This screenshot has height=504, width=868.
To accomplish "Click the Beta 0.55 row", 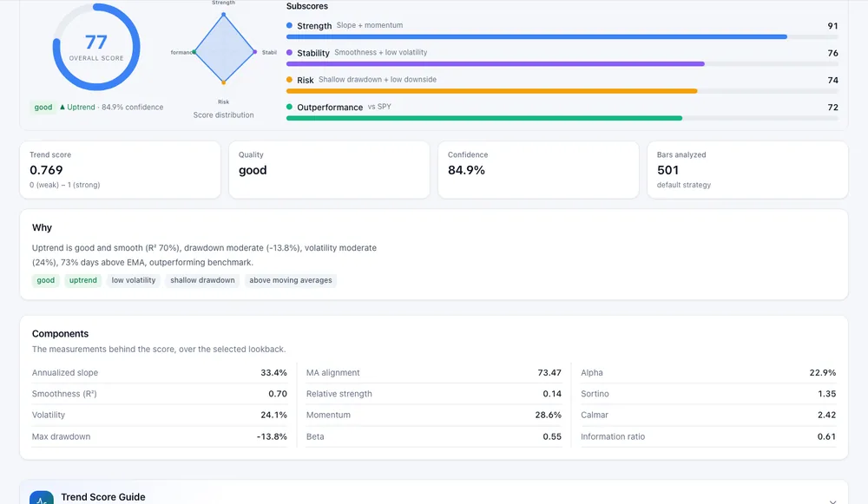I will (434, 436).
